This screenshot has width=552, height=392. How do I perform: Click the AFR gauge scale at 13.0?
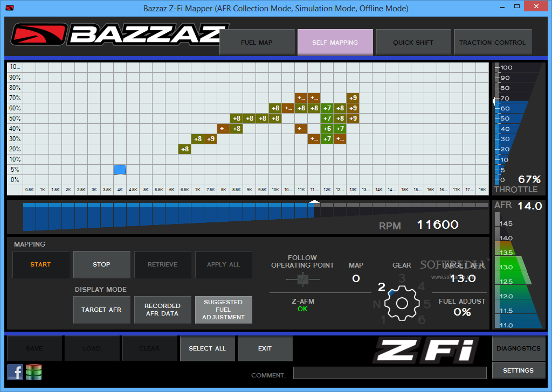click(506, 267)
